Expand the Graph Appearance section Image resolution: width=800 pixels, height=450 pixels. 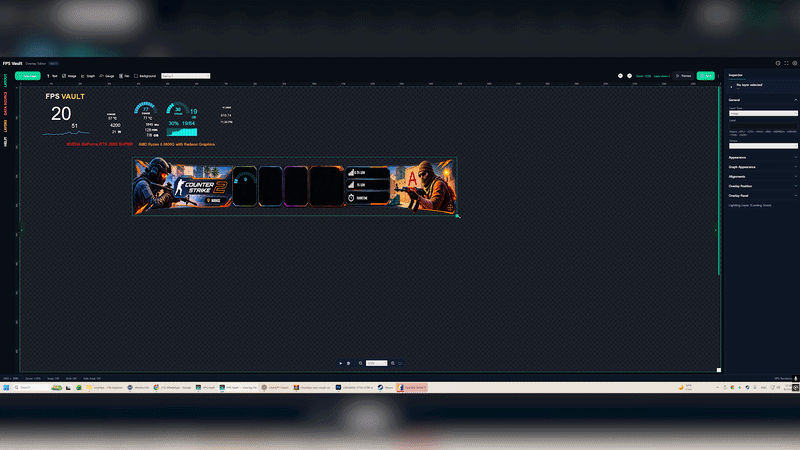point(762,167)
